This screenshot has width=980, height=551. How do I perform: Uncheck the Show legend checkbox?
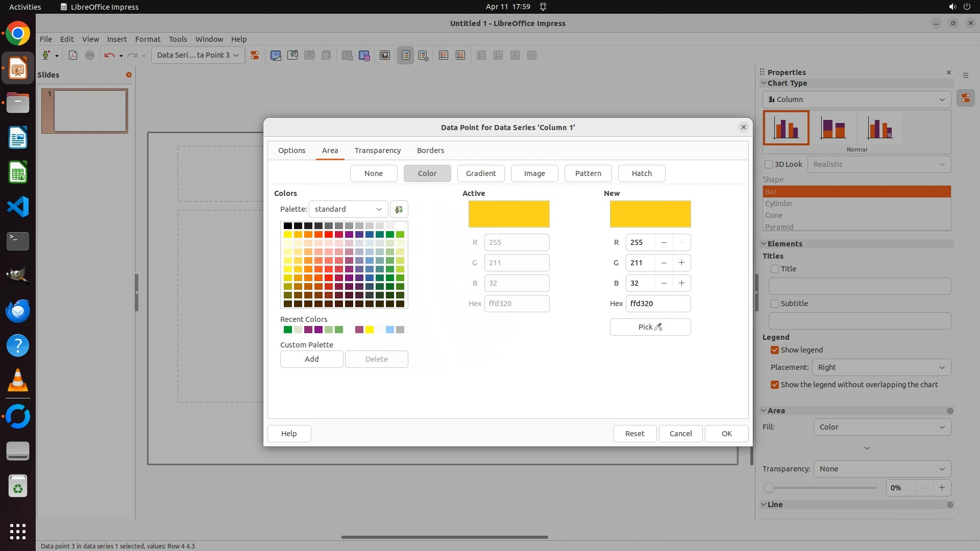coord(775,350)
